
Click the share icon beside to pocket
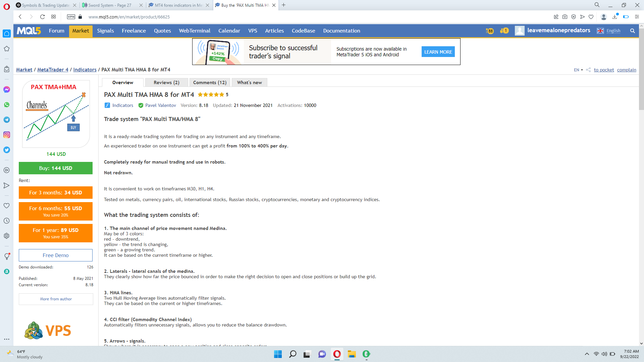(588, 70)
